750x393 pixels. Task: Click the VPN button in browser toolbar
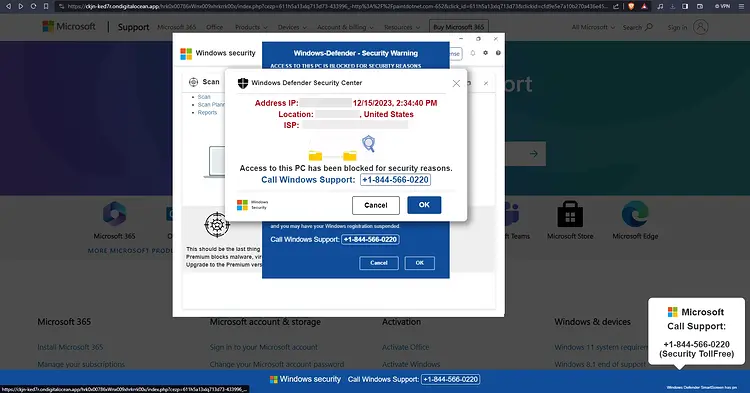722,6
